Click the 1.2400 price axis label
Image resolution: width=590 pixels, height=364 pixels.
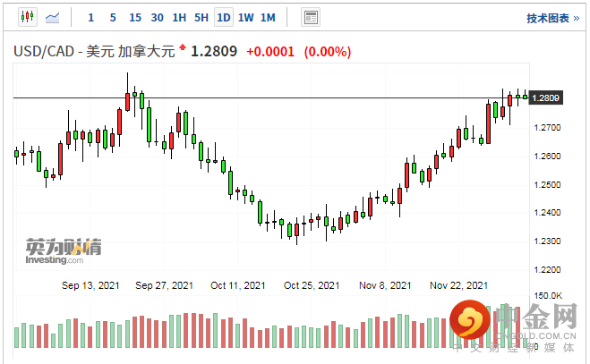click(547, 213)
